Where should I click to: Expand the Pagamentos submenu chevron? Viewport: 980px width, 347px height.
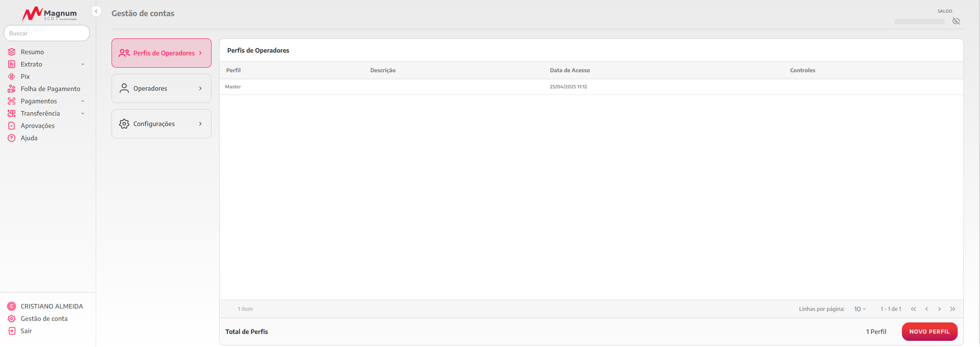[x=83, y=101]
